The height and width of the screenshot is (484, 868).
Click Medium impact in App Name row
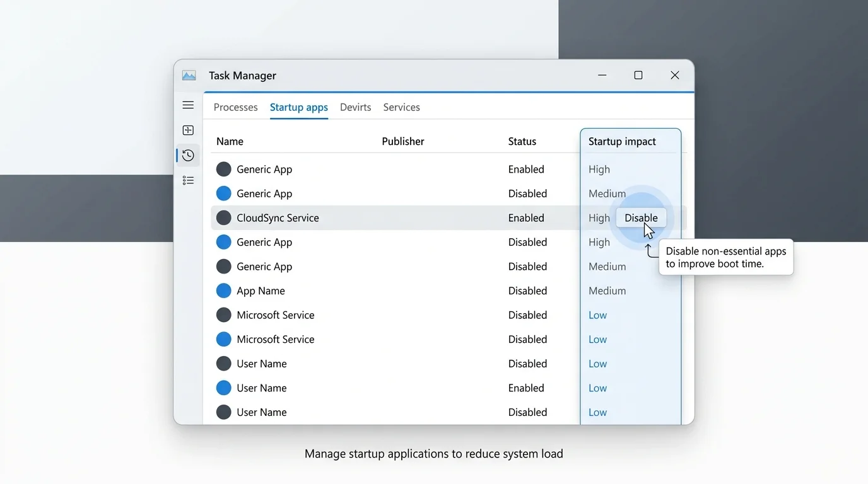(607, 291)
